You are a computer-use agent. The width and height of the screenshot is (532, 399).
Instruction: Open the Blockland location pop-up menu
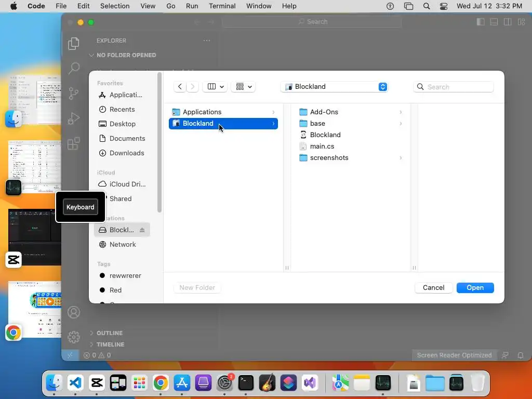pos(334,87)
